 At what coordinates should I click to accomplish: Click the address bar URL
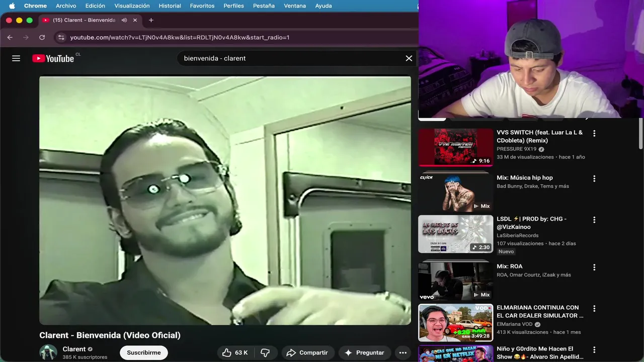pyautogui.click(x=180, y=37)
